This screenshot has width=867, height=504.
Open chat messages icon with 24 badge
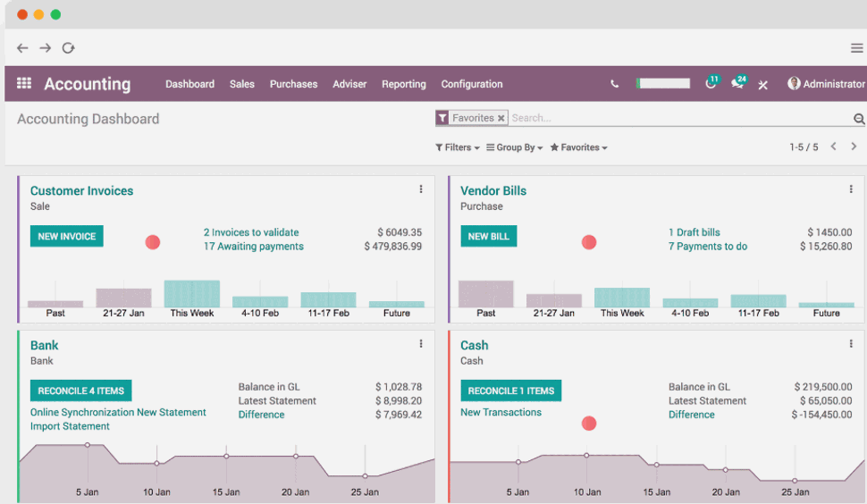tap(737, 83)
